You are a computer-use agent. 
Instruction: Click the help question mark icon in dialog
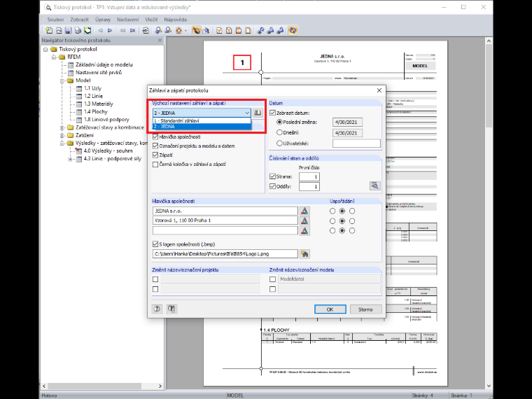click(x=157, y=309)
